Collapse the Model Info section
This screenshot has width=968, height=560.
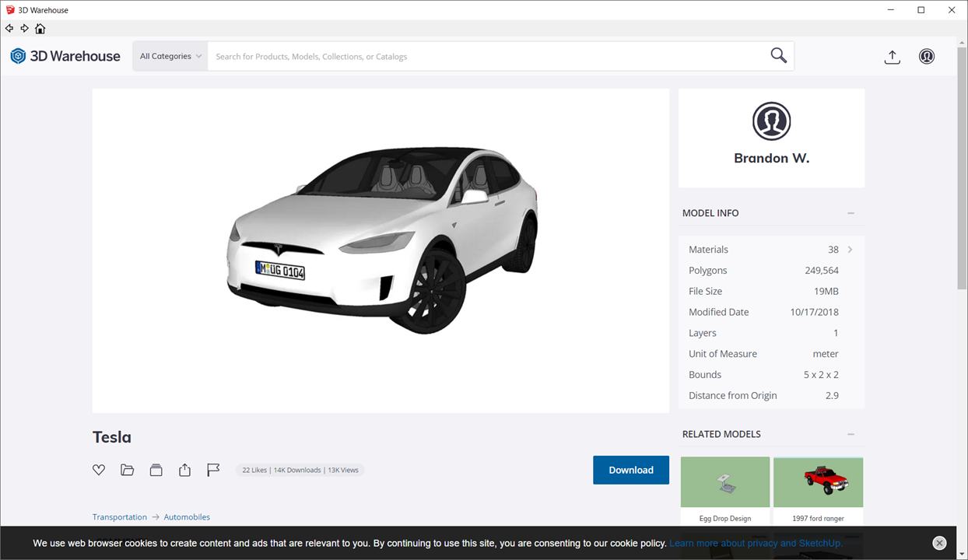coord(851,213)
